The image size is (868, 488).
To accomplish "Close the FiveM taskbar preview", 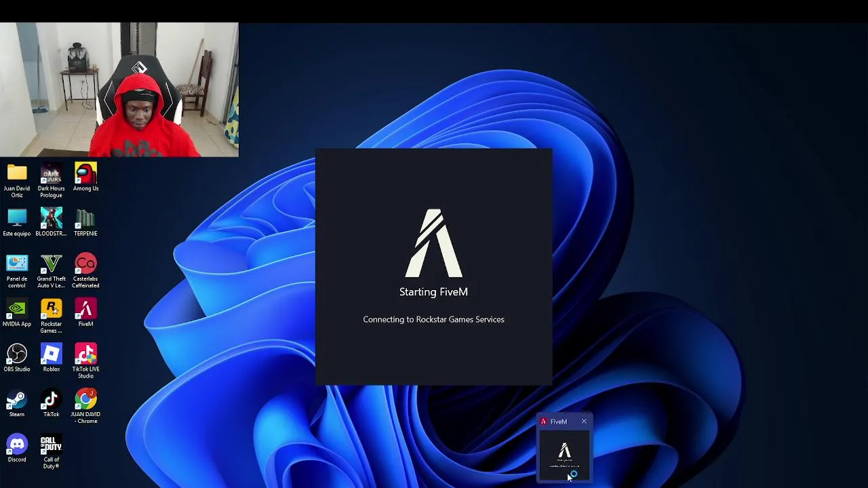I will click(x=584, y=422).
